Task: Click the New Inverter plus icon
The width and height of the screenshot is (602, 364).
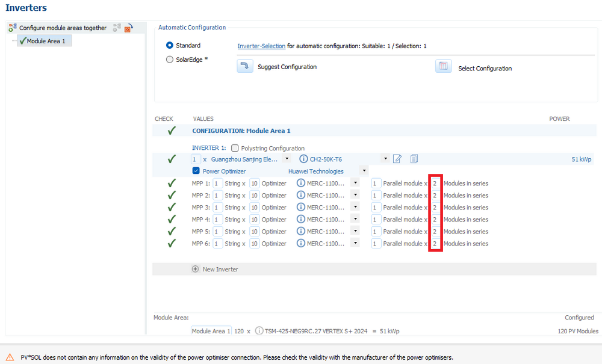Action: coord(196,269)
